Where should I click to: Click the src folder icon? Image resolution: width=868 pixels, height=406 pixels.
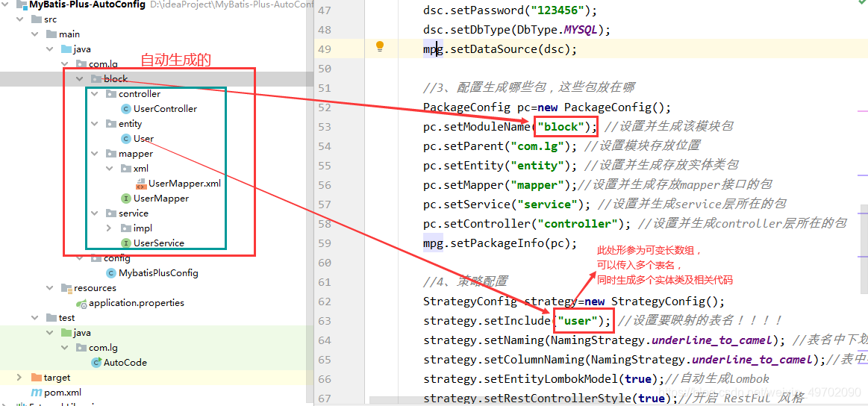37,19
